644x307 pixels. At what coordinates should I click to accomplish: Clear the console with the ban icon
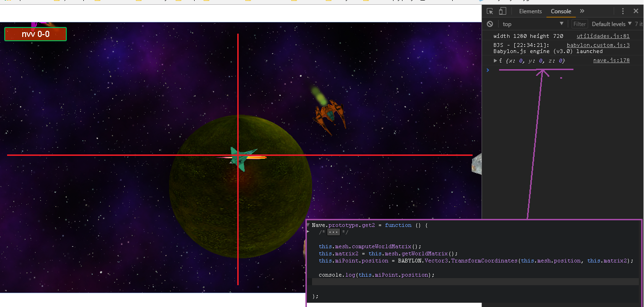click(490, 24)
